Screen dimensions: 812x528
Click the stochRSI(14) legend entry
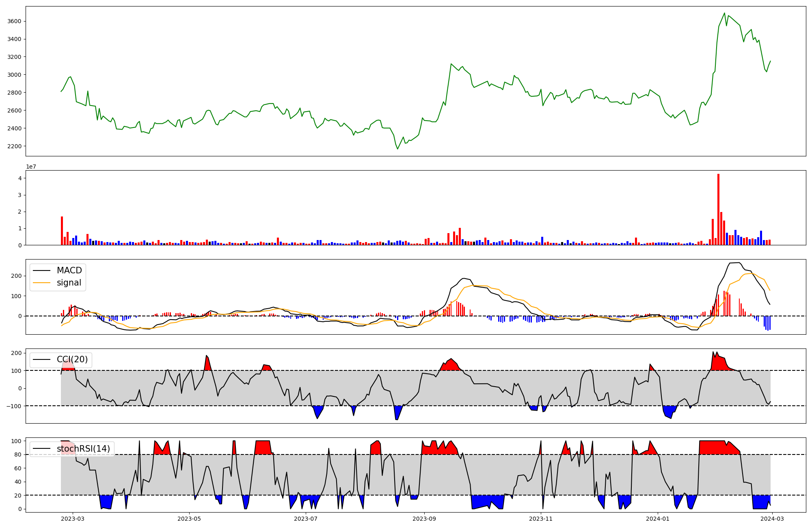(83, 449)
